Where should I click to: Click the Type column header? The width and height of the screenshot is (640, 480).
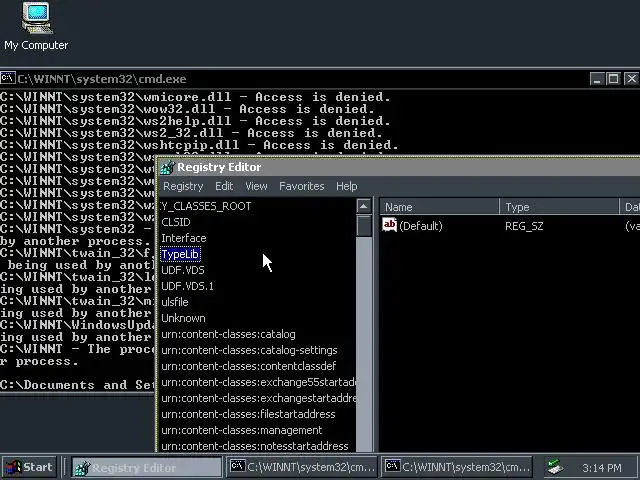tap(559, 207)
